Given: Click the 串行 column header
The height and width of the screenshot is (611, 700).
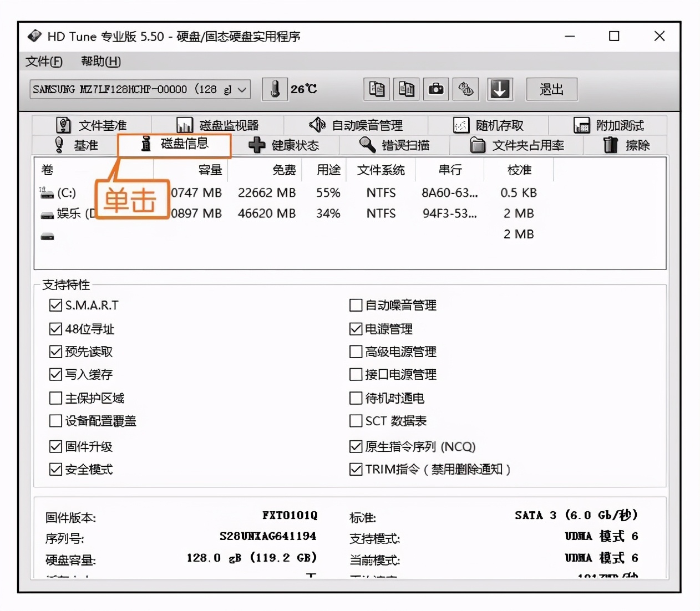Looking at the screenshot, I should coord(450,170).
